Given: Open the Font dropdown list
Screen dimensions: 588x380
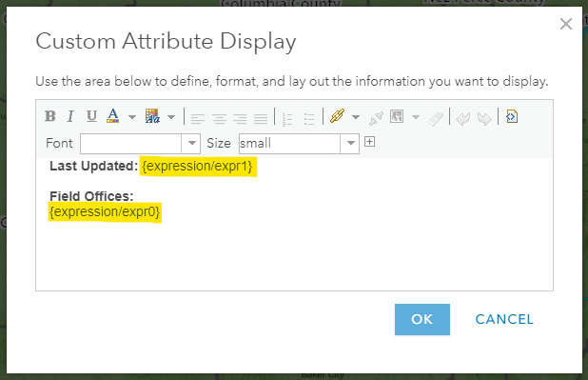Looking at the screenshot, I should (191, 144).
